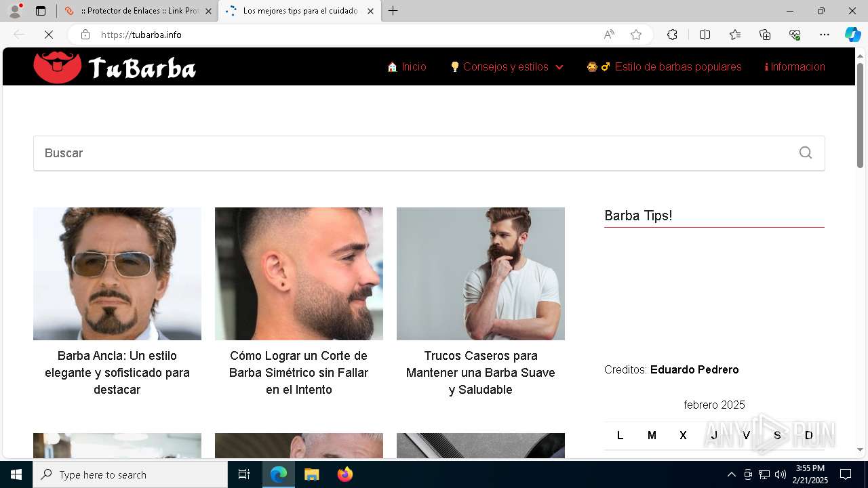Open the browser profile icon

coord(15,11)
